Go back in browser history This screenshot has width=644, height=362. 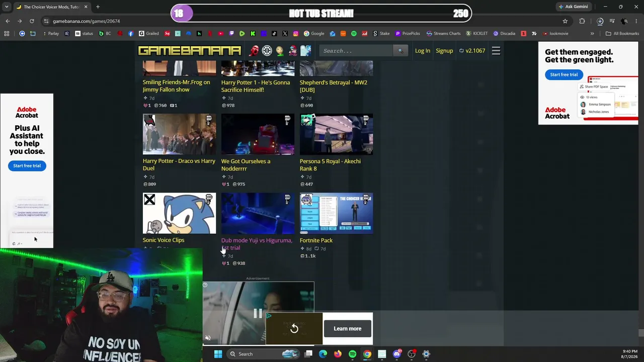[x=8, y=21]
